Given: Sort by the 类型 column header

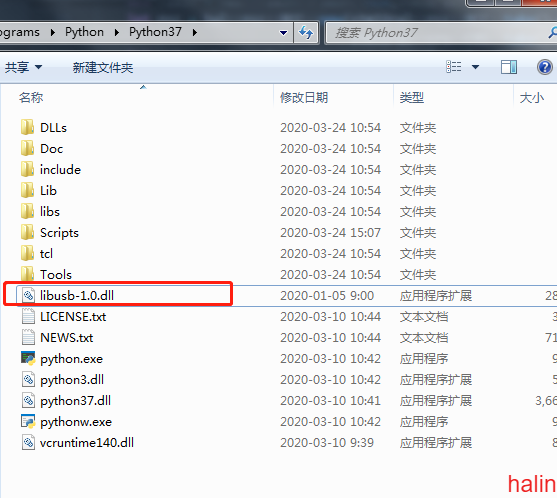Looking at the screenshot, I should tap(412, 97).
